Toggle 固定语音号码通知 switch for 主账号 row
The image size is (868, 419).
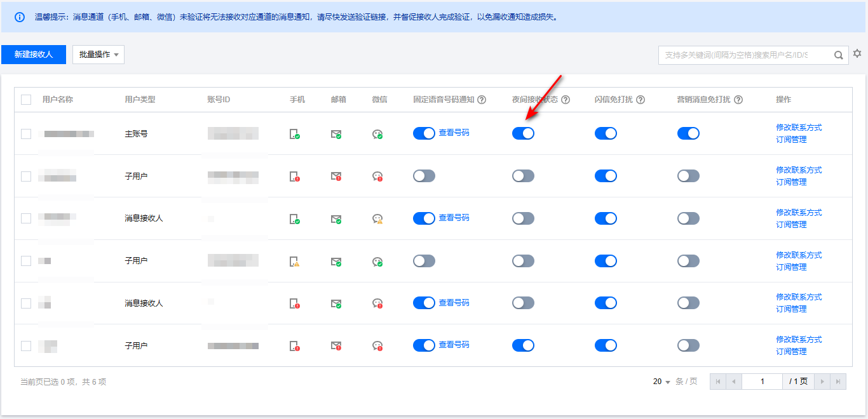click(x=424, y=133)
